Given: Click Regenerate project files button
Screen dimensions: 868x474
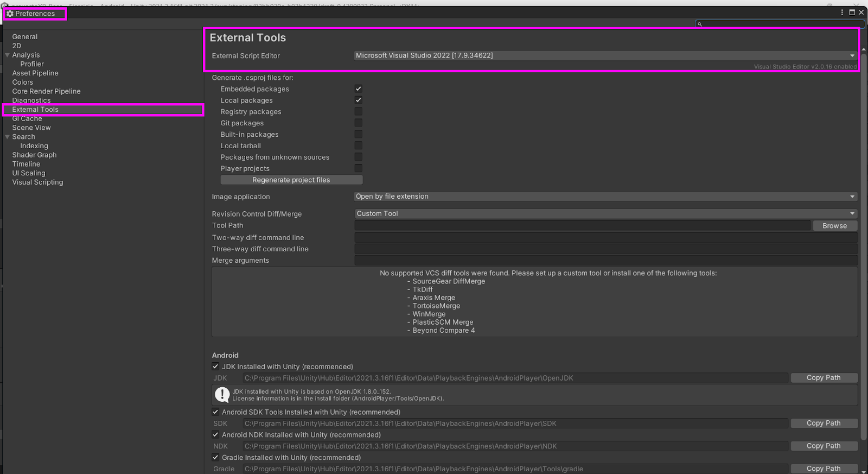Looking at the screenshot, I should pos(291,180).
